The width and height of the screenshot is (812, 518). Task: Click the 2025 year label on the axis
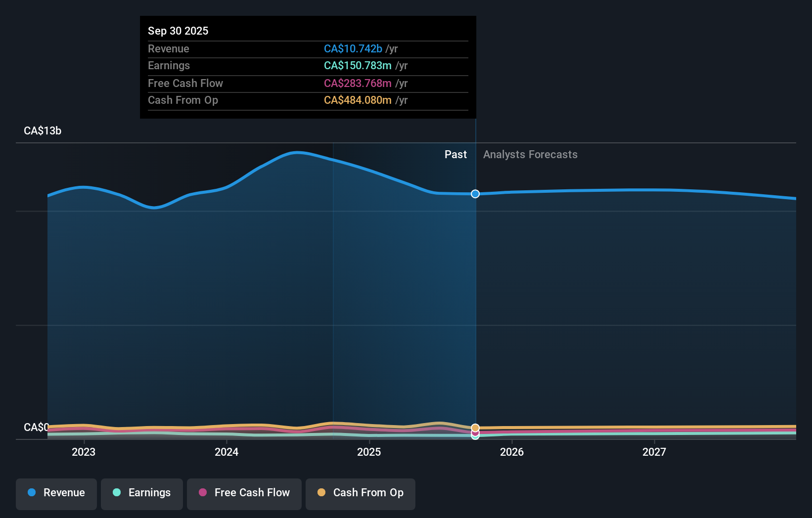[369, 452]
